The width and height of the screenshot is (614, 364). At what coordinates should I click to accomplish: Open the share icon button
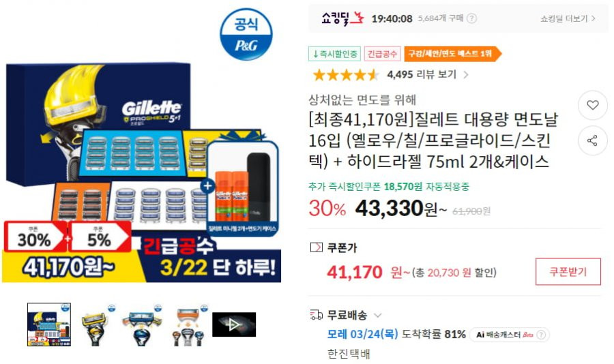[x=592, y=140]
